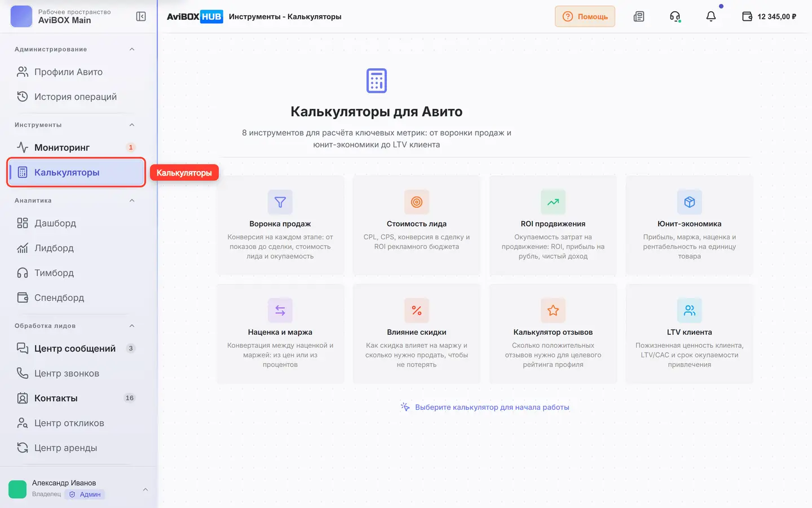
Task: Open Центр аренды
Action: [x=77, y=448]
